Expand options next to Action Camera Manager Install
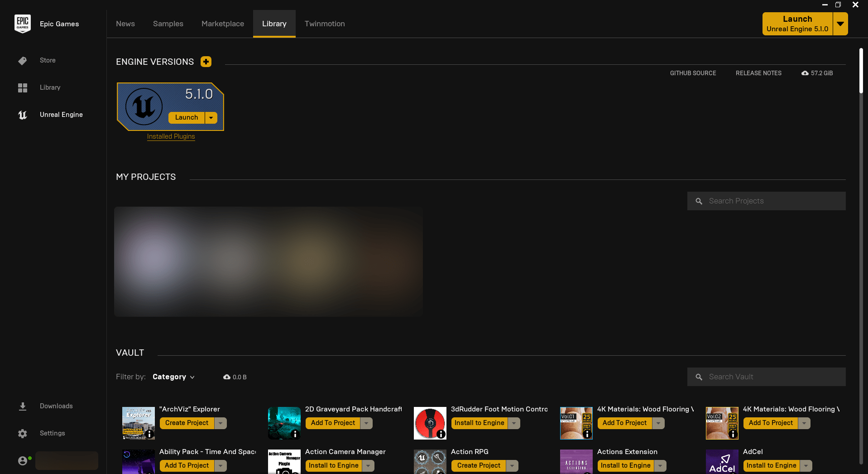 pyautogui.click(x=368, y=466)
